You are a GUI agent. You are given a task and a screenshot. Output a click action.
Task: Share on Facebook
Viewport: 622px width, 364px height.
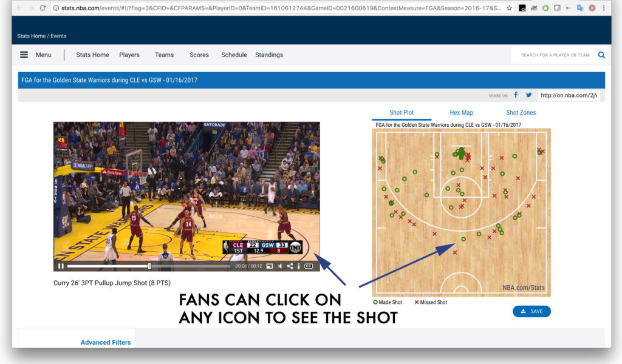pyautogui.click(x=516, y=95)
